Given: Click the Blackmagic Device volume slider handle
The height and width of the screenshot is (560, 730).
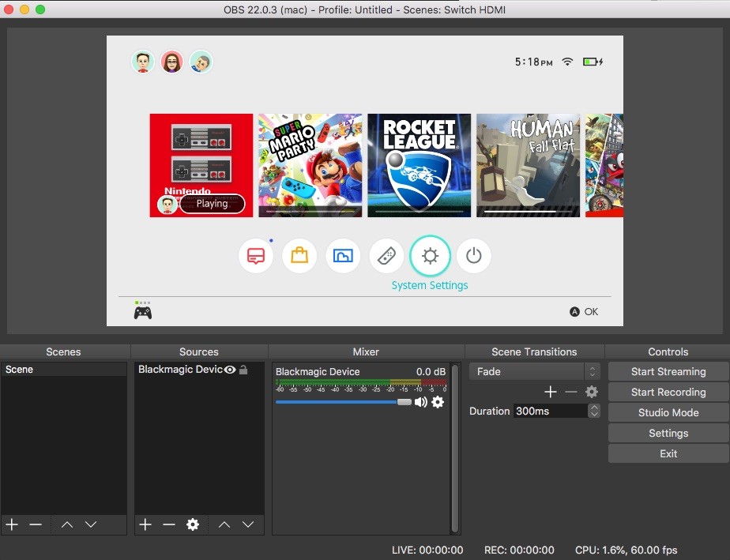Looking at the screenshot, I should [405, 402].
